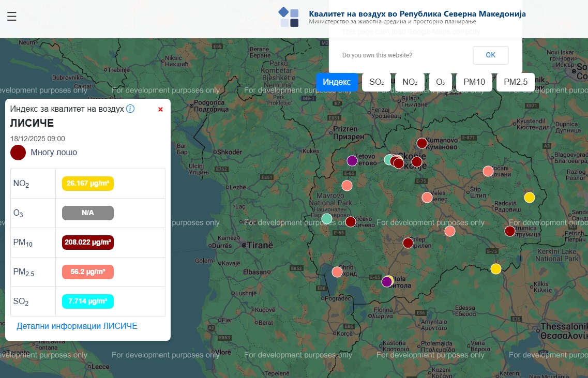Select the dark red marker at Kumanovo
Image resolution: width=588 pixels, height=378 pixels.
click(x=422, y=143)
